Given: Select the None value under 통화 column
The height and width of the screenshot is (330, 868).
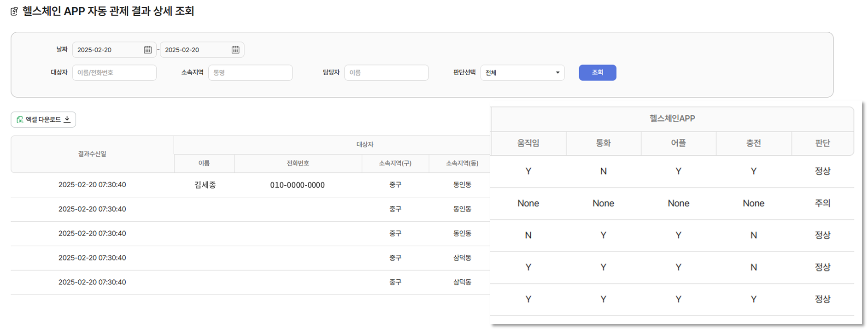Looking at the screenshot, I should (604, 203).
